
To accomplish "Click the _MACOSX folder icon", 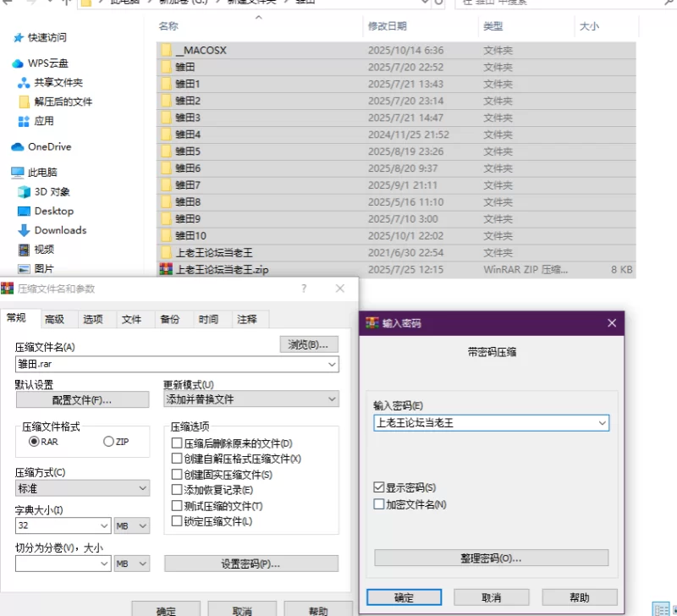I will coord(167,50).
